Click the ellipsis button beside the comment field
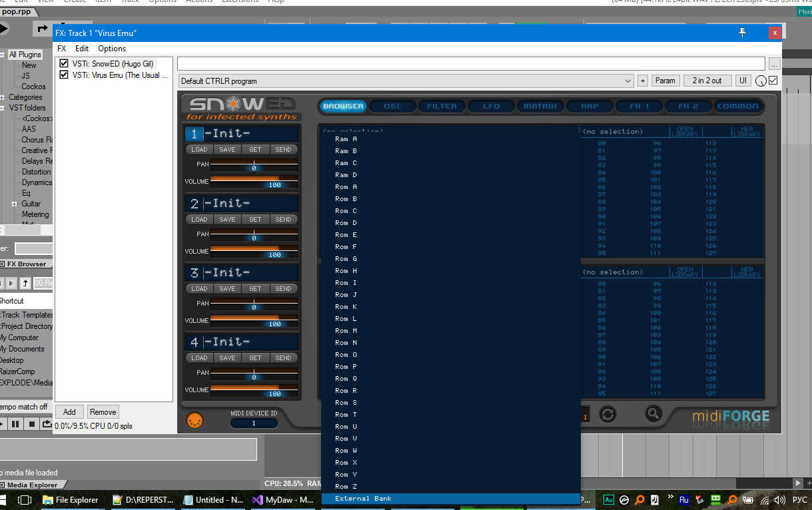The width and height of the screenshot is (812, 510). click(x=773, y=64)
